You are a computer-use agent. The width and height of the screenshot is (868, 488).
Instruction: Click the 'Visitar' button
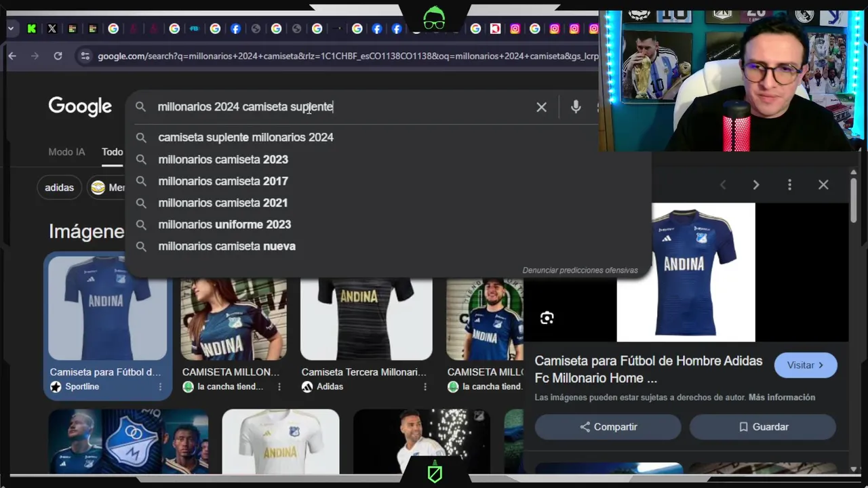click(x=806, y=365)
